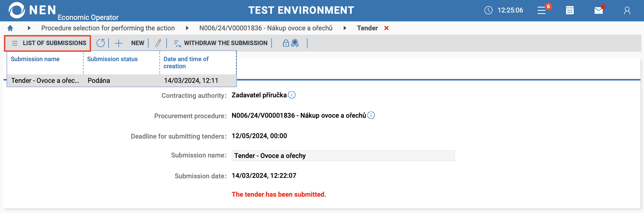Show info for the procurement procedure
The image size is (644, 213).
click(x=371, y=115)
